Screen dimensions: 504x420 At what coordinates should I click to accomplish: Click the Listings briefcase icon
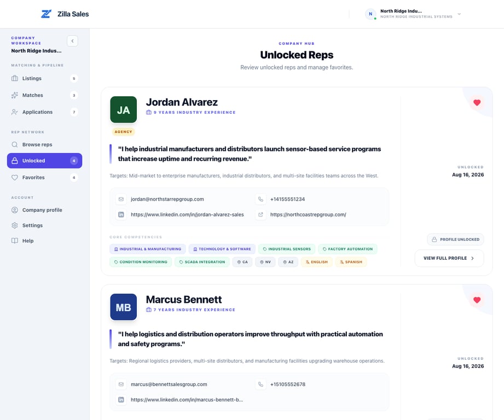tap(15, 78)
